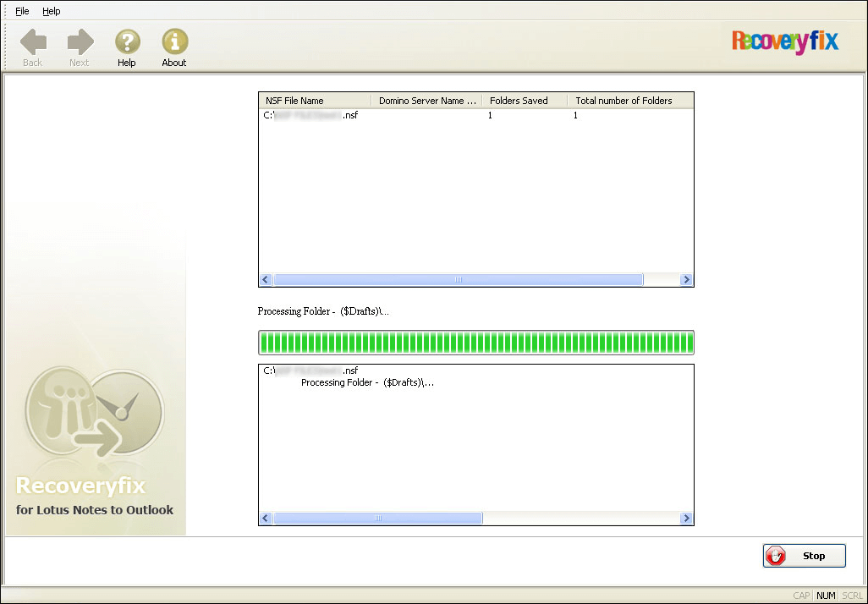Click the Total number of Folders value 1 cell

point(576,115)
